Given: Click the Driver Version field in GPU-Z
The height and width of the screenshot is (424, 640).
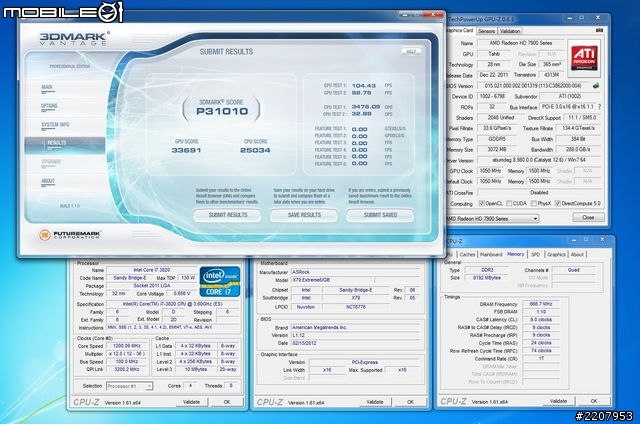Looking at the screenshot, I should point(539,160).
